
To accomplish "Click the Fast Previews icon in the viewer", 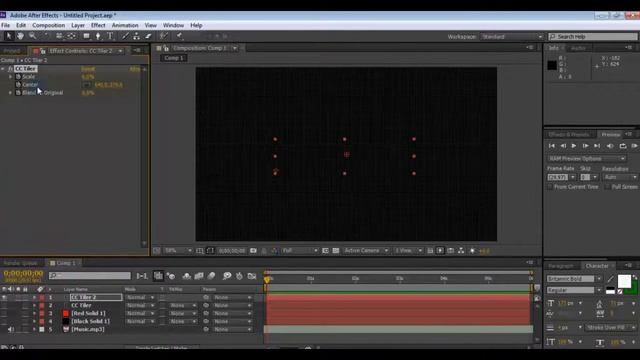I will [x=440, y=251].
